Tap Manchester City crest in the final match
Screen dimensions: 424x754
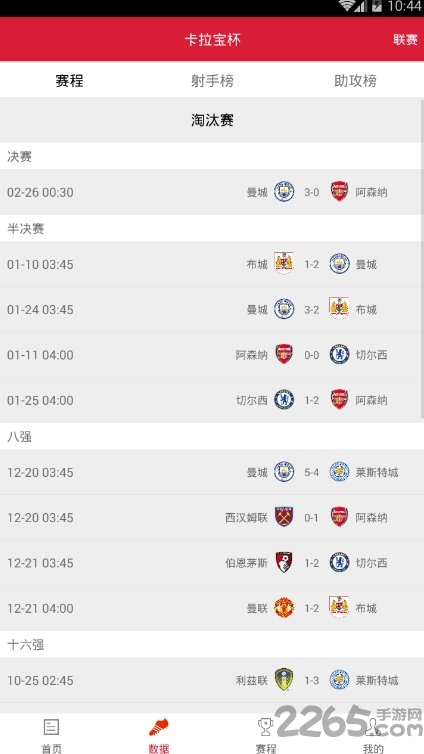click(x=284, y=191)
